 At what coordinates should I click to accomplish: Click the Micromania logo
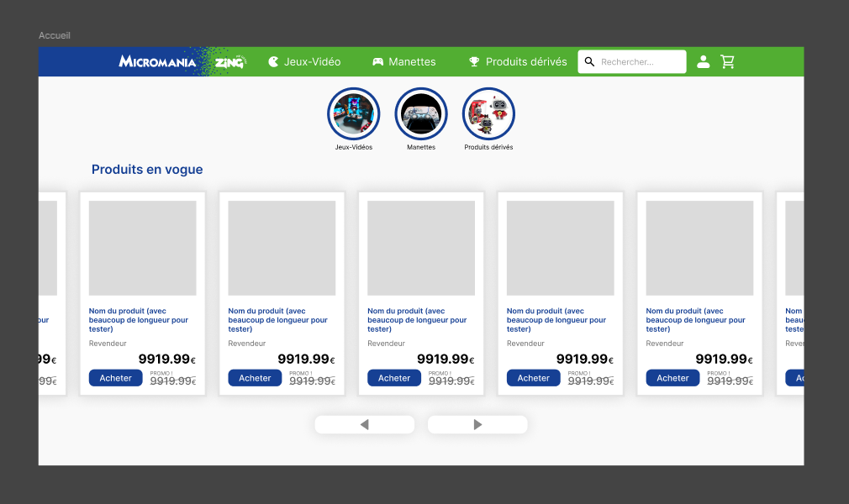click(157, 61)
